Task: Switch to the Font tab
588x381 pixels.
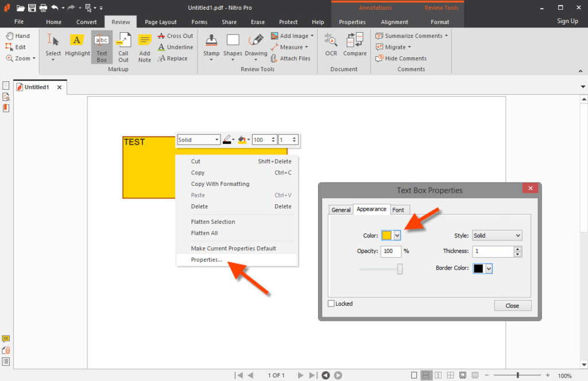Action: click(x=400, y=209)
